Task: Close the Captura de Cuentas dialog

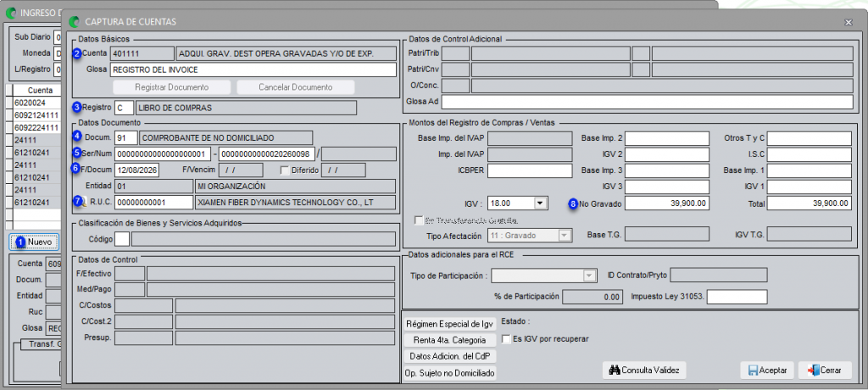Action: pos(848,22)
